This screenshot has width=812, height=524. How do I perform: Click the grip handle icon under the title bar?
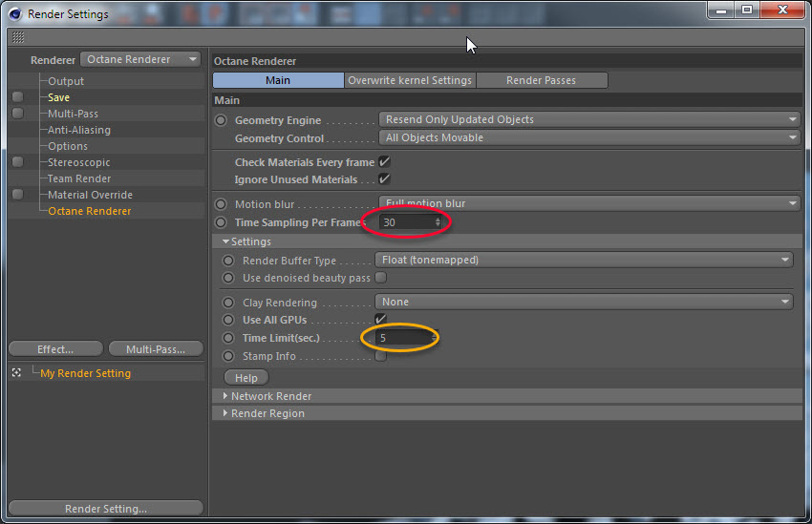click(x=18, y=37)
